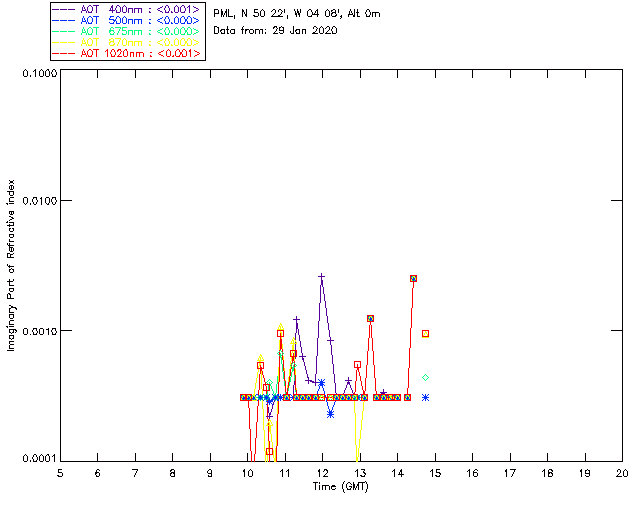
Task: Click the x-axis tick label 17
Action: pyautogui.click(x=510, y=474)
